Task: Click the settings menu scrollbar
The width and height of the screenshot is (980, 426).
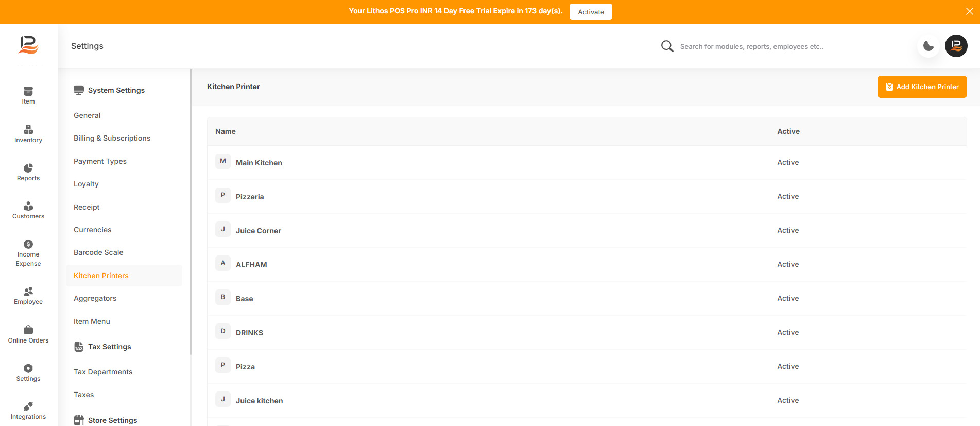Action: coord(191,212)
